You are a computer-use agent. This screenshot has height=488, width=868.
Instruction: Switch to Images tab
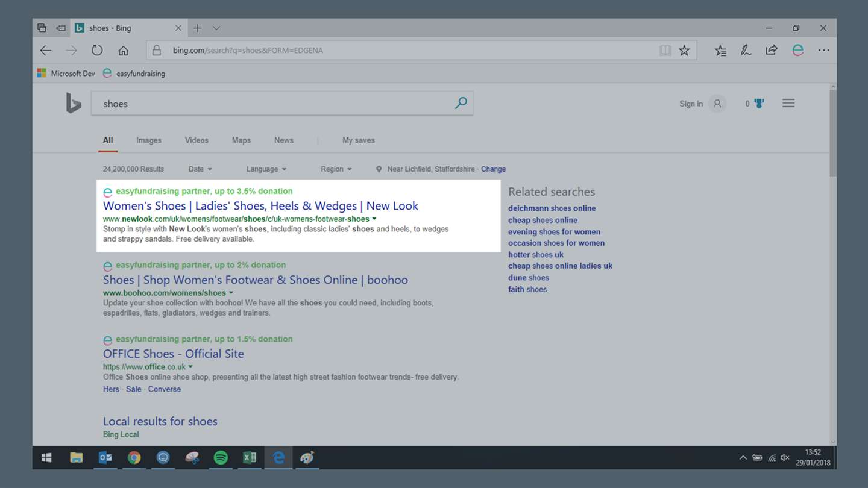(x=149, y=140)
